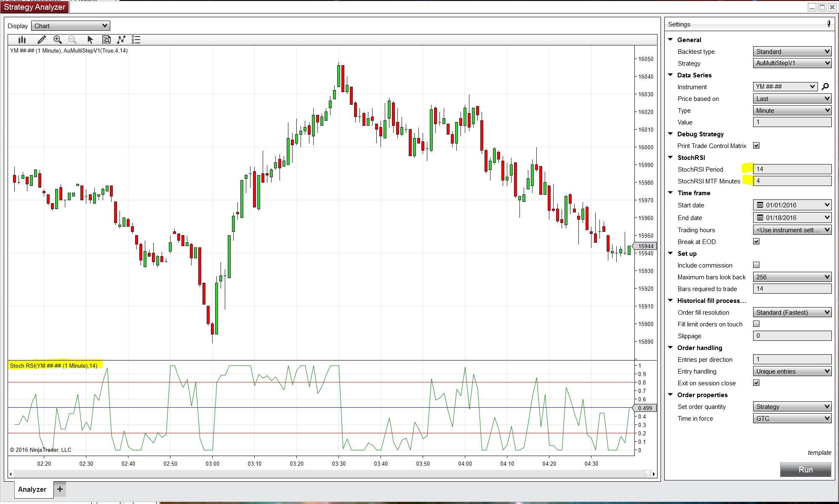Open the Strategy AuMultiStepV1 dropdown
Screen dimensions: 839x504
(x=791, y=63)
